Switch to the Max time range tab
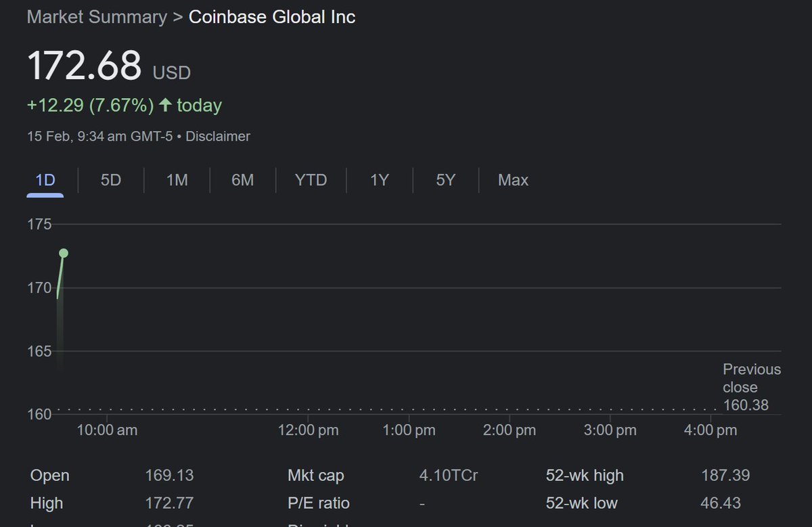The width and height of the screenshot is (812, 527). [513, 180]
